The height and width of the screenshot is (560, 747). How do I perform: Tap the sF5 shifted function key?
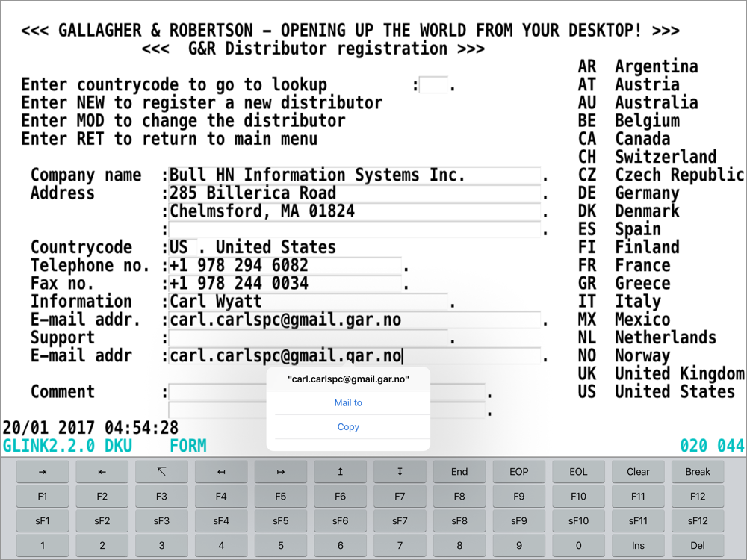point(281,521)
